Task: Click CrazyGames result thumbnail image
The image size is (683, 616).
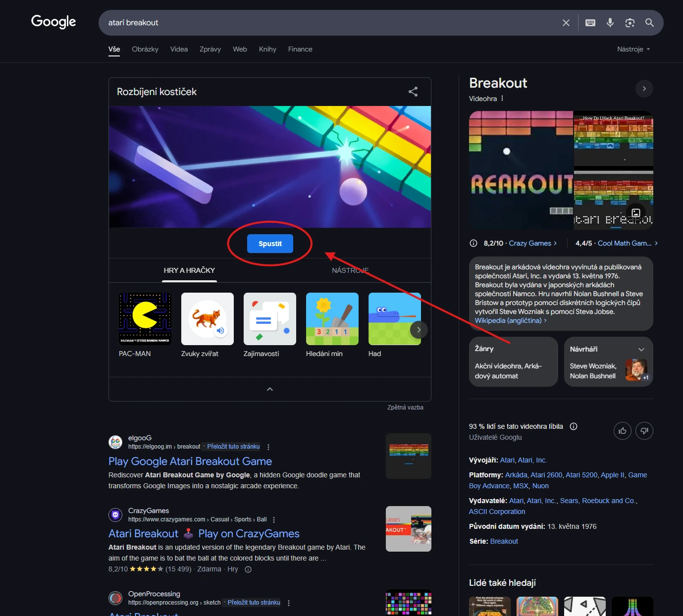Action: [409, 529]
